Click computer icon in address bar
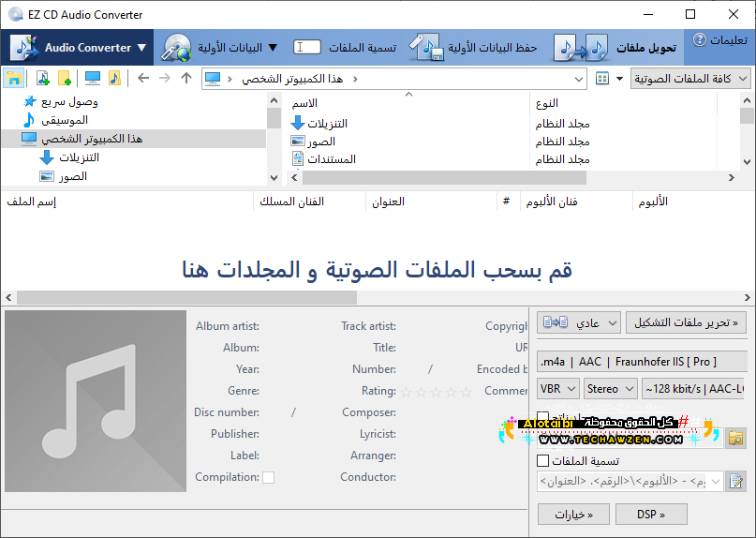Screen dimensions: 756x538 pos(213,78)
